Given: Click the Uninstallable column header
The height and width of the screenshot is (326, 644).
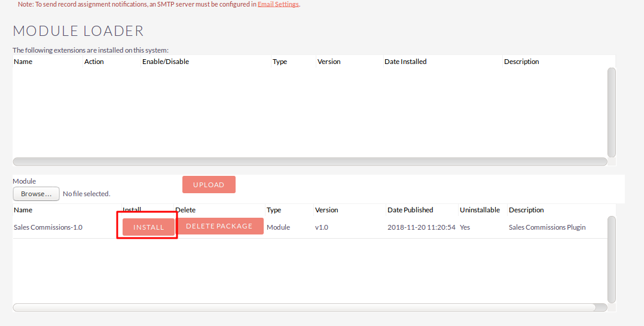Looking at the screenshot, I should pos(480,210).
